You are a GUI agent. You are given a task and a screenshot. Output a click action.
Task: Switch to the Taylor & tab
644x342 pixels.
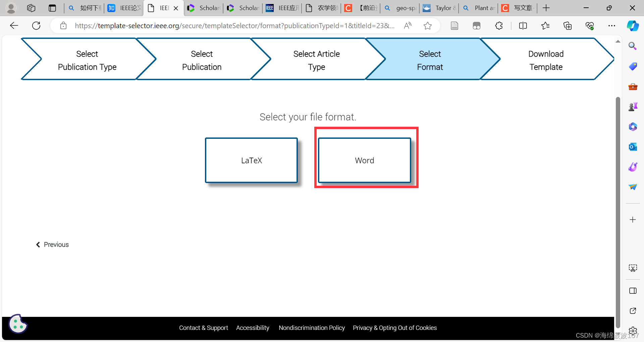[x=440, y=8]
